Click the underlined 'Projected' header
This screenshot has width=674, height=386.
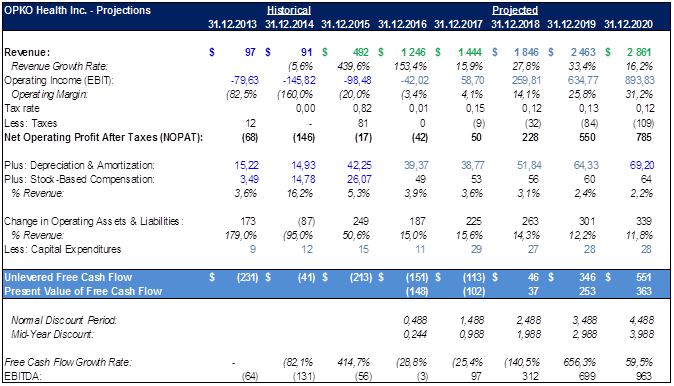tap(515, 10)
